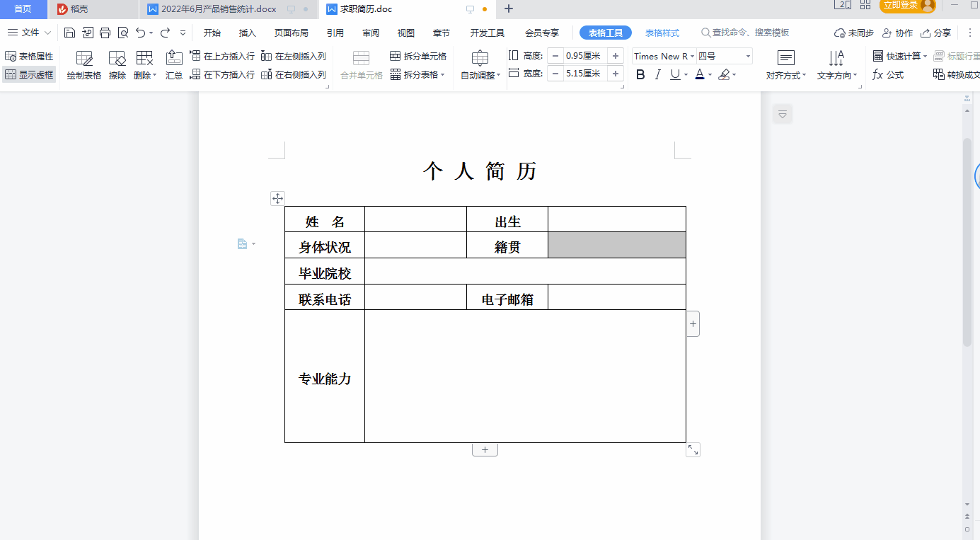
Task: Open the Alignment (对齐方式) dropdown
Action: (786, 65)
